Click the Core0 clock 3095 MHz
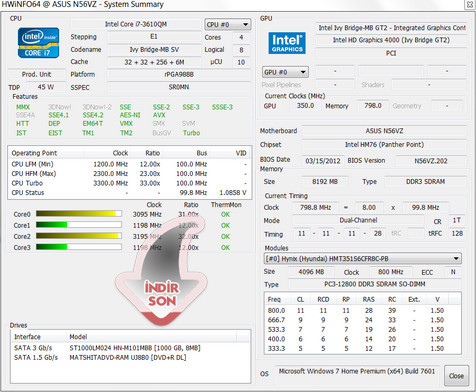476x392 pixels. click(147, 214)
